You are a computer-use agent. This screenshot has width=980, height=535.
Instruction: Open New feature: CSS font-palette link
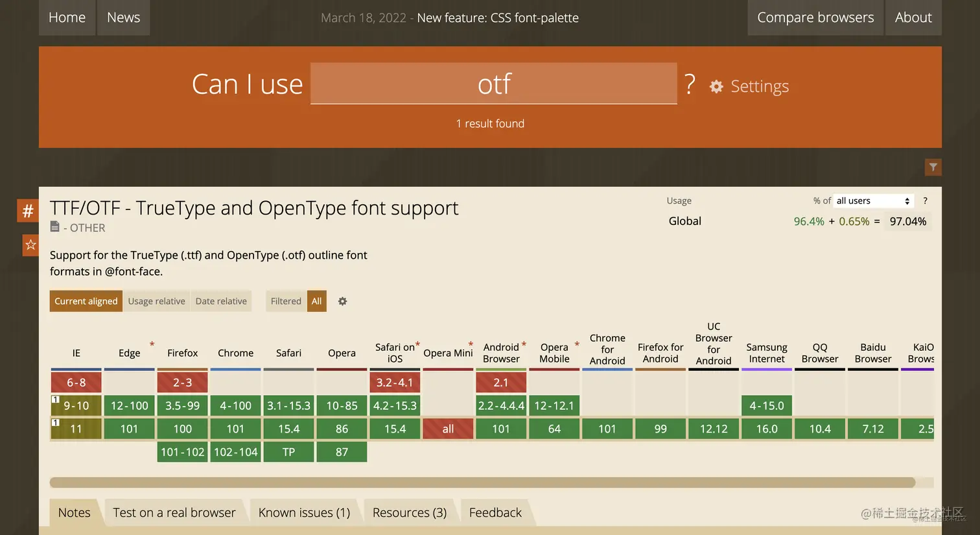[x=498, y=18]
